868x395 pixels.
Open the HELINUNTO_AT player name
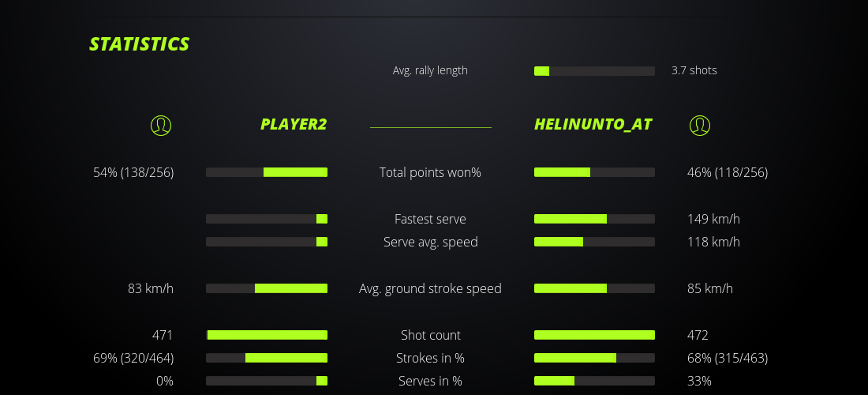pos(593,124)
